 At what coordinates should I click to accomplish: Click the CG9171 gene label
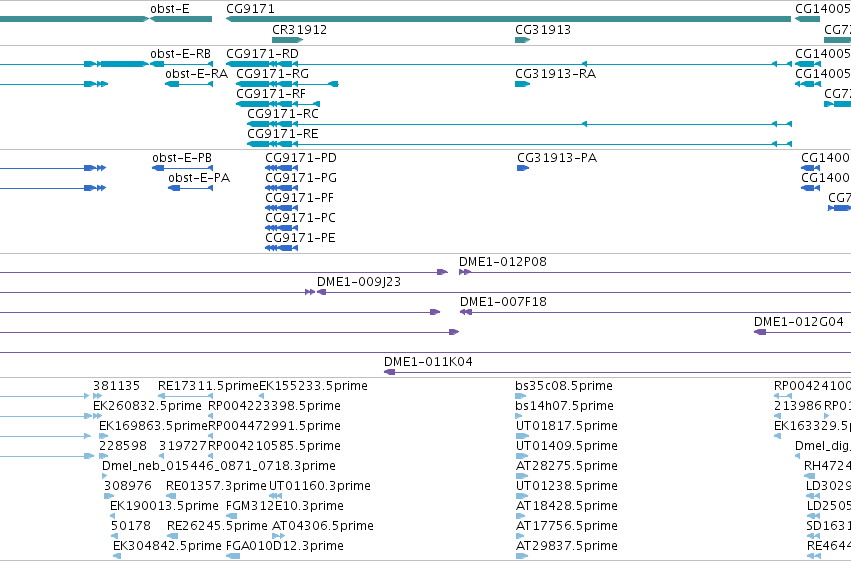[x=250, y=9]
